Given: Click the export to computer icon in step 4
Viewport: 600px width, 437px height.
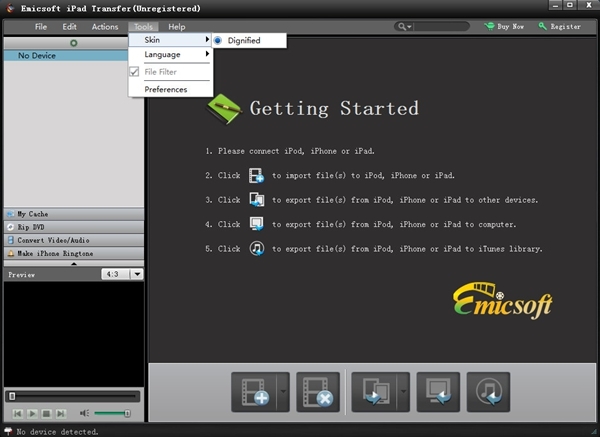Looking at the screenshot, I should (256, 224).
